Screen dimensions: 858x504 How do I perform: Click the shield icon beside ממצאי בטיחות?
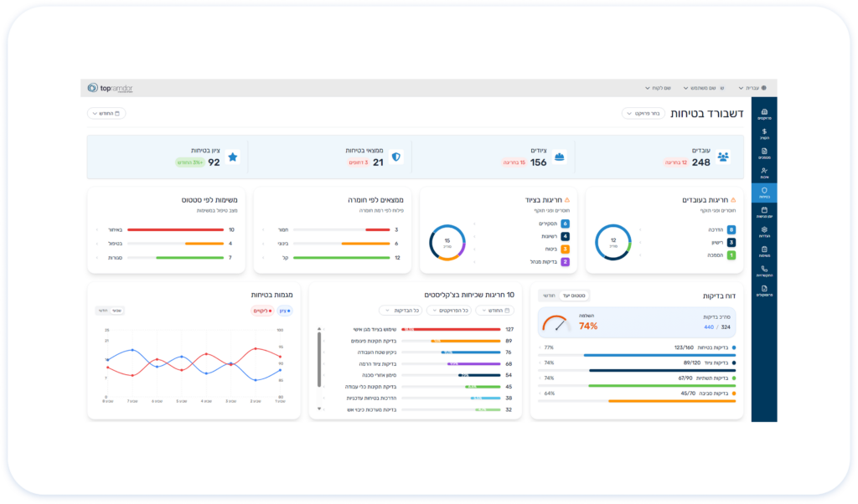[x=396, y=157]
